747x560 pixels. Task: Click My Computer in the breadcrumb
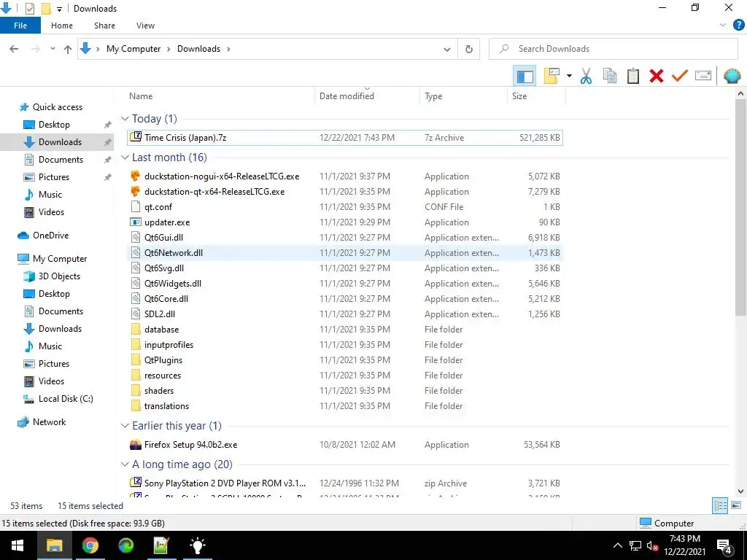click(x=133, y=49)
